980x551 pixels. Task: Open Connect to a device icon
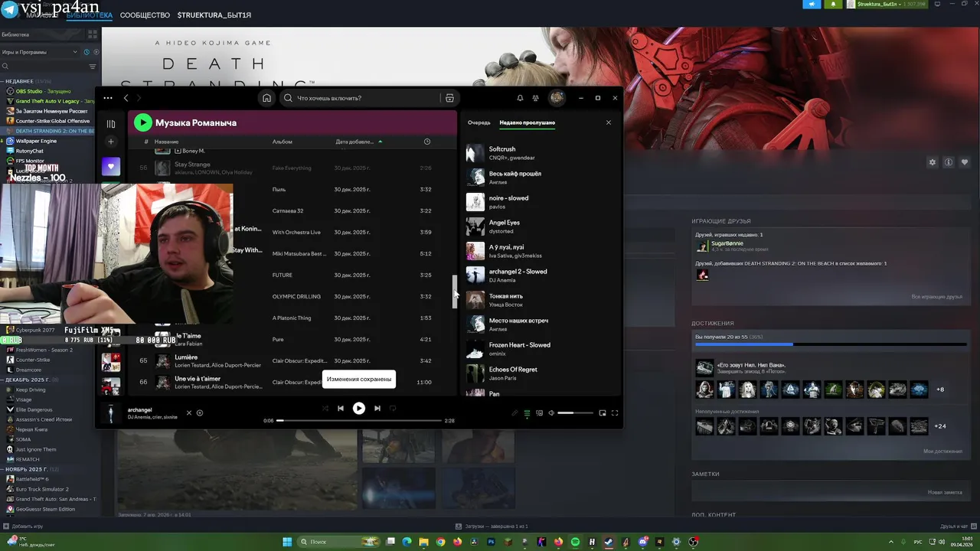click(x=539, y=413)
